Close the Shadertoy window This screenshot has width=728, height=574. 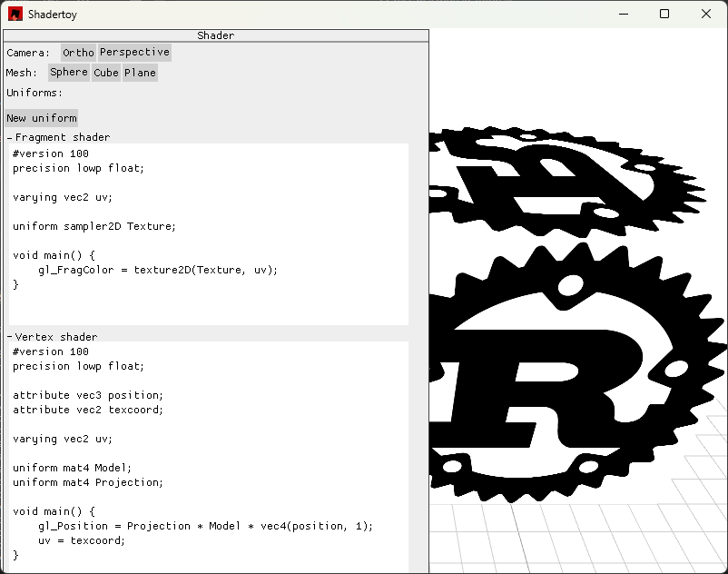click(705, 14)
